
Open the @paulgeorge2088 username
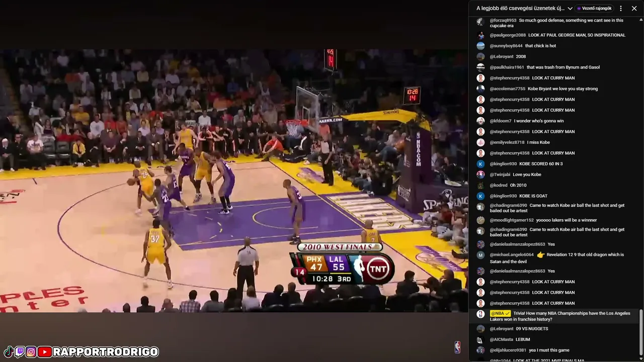[x=508, y=35]
